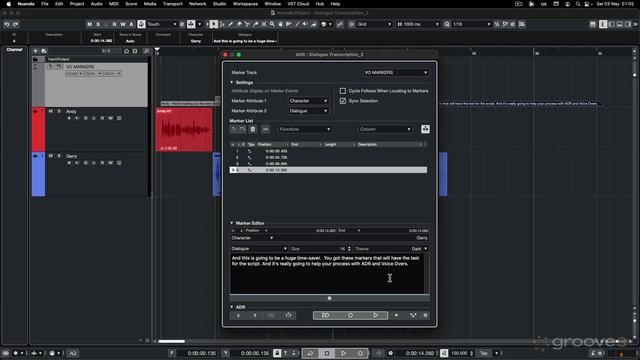The image size is (640, 360).
Task: Select marker row 1 in Marker List
Action: click(x=328, y=151)
